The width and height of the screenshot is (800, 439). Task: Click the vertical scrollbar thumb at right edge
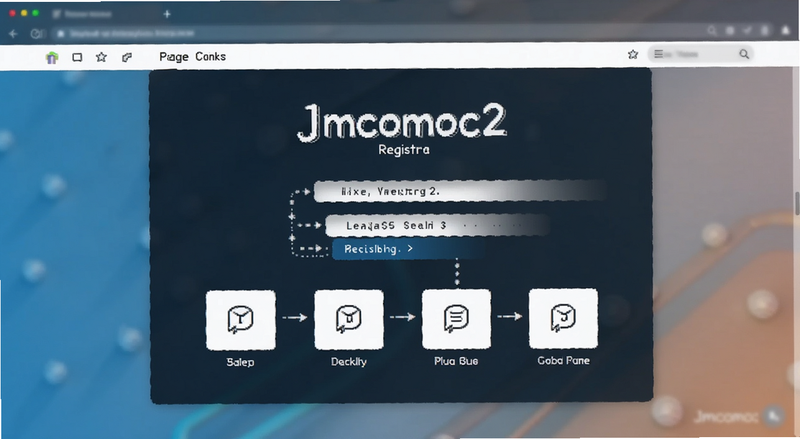pos(797,203)
